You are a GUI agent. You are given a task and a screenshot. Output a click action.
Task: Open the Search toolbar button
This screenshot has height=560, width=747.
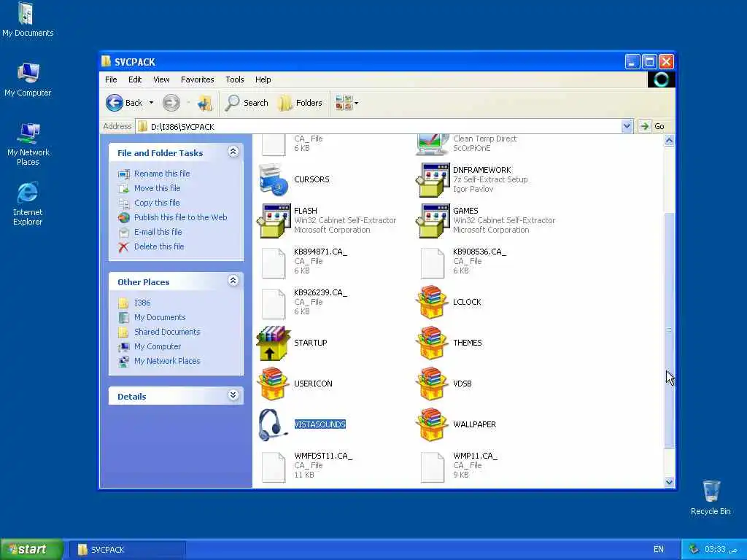(x=247, y=103)
